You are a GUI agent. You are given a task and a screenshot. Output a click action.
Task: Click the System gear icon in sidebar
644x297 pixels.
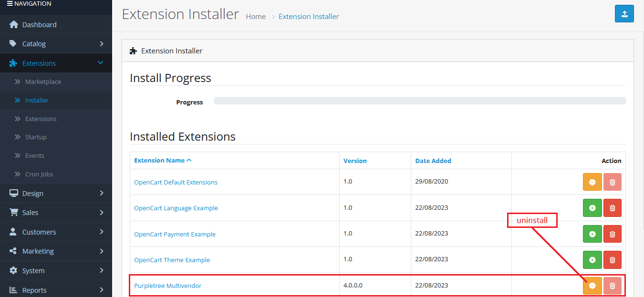point(12,270)
